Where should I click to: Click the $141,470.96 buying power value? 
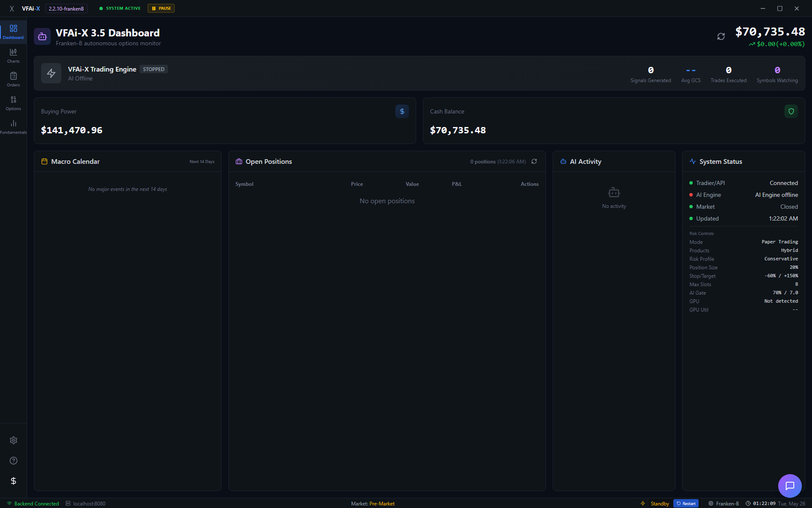click(x=72, y=130)
